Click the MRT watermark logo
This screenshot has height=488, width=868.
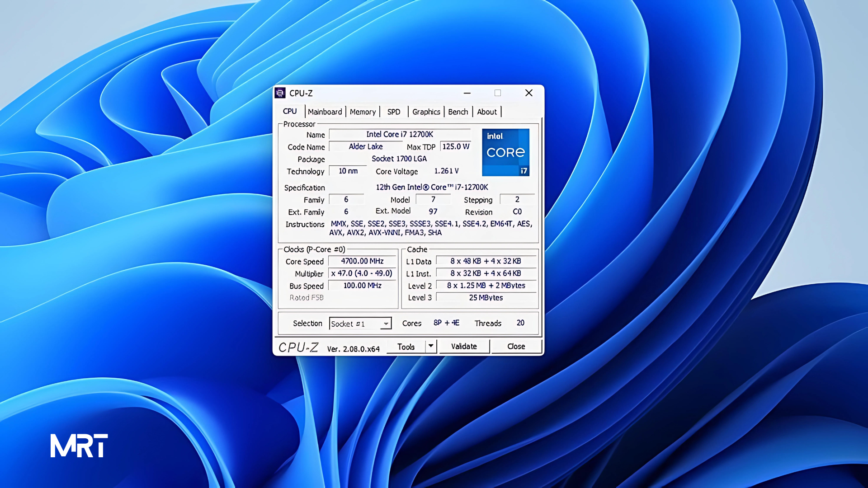point(79,446)
